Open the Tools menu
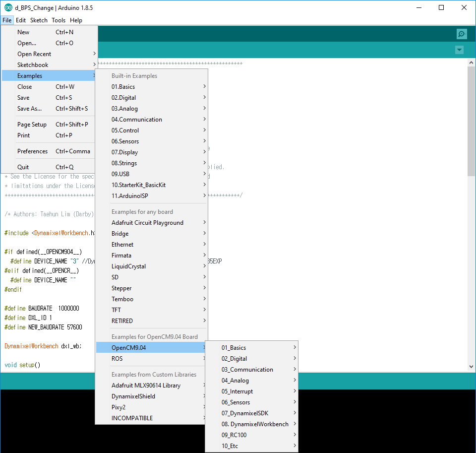The image size is (476, 453). [59, 20]
